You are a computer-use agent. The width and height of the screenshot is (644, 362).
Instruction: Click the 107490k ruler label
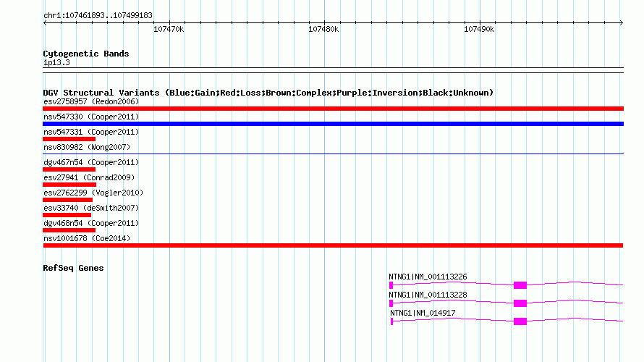479,29
